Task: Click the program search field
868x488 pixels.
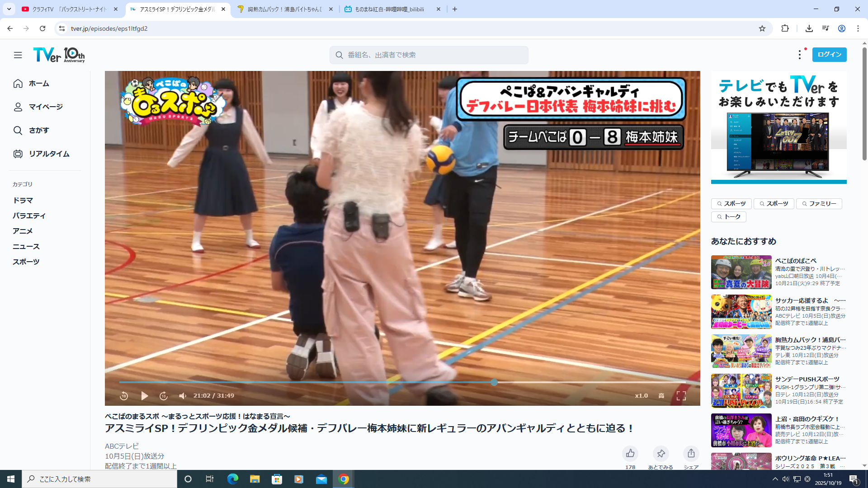Action: point(429,55)
